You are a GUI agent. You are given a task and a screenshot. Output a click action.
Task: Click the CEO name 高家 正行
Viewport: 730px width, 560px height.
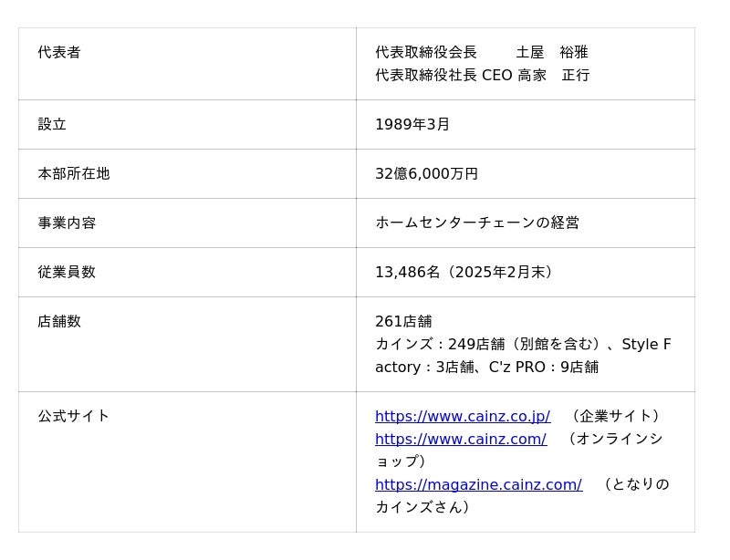pyautogui.click(x=554, y=75)
